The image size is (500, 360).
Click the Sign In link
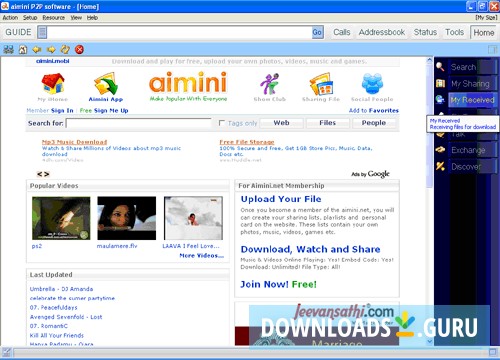pyautogui.click(x=62, y=111)
